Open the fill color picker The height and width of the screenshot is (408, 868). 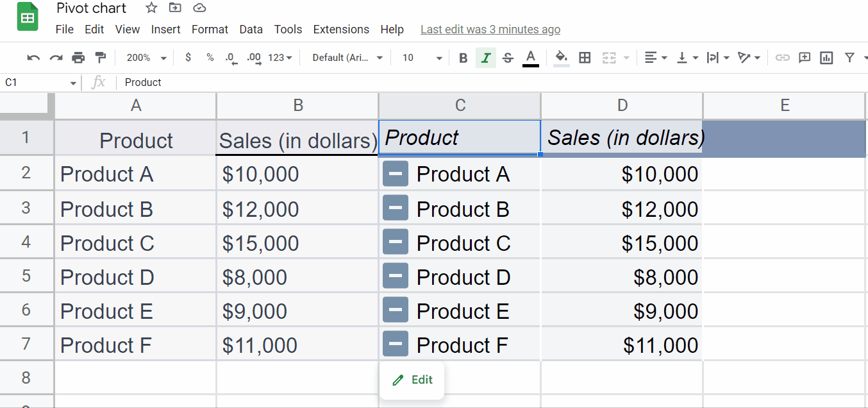[x=562, y=58]
